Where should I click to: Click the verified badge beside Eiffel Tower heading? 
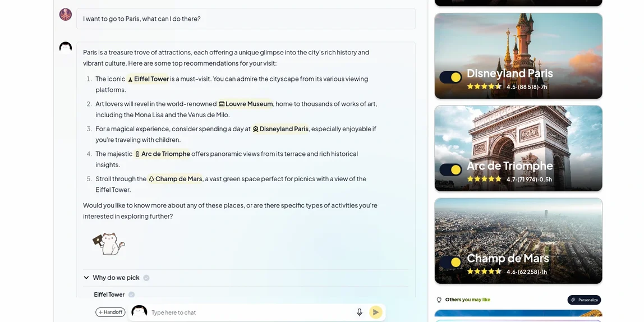131,295
